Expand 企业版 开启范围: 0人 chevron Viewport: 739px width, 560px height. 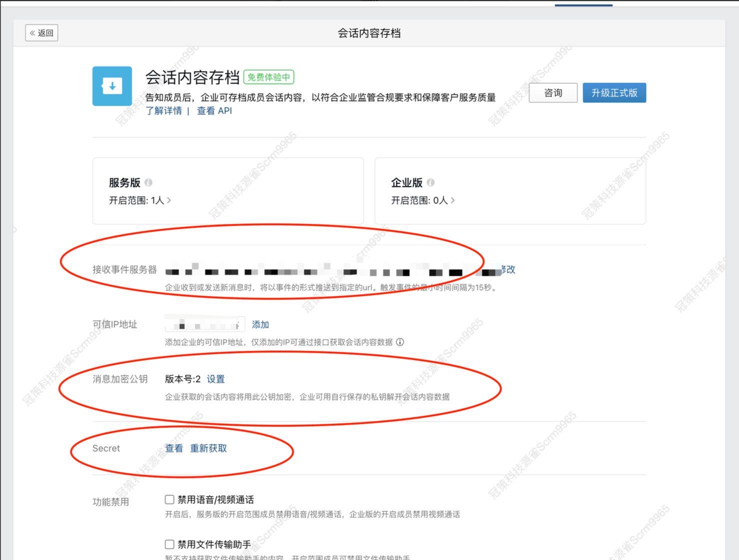click(452, 200)
